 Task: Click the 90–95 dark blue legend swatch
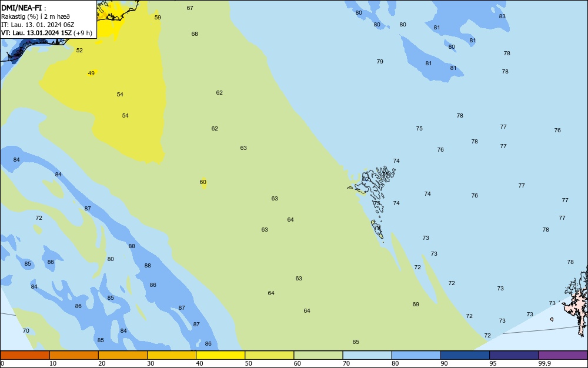pyautogui.click(x=465, y=355)
